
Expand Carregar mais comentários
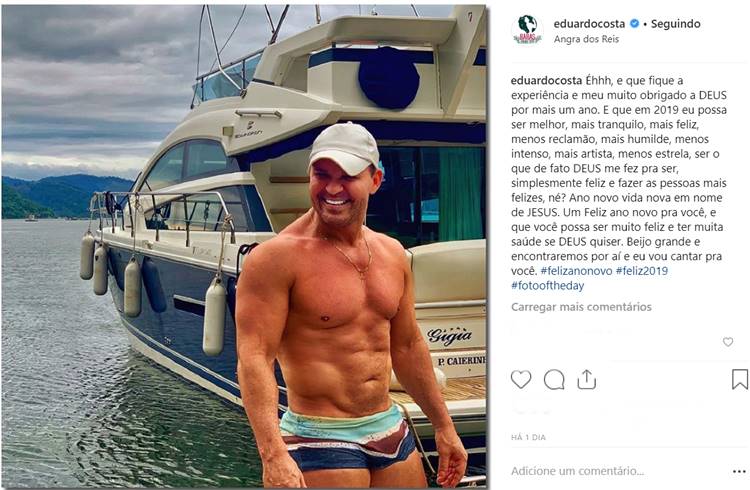(x=581, y=307)
